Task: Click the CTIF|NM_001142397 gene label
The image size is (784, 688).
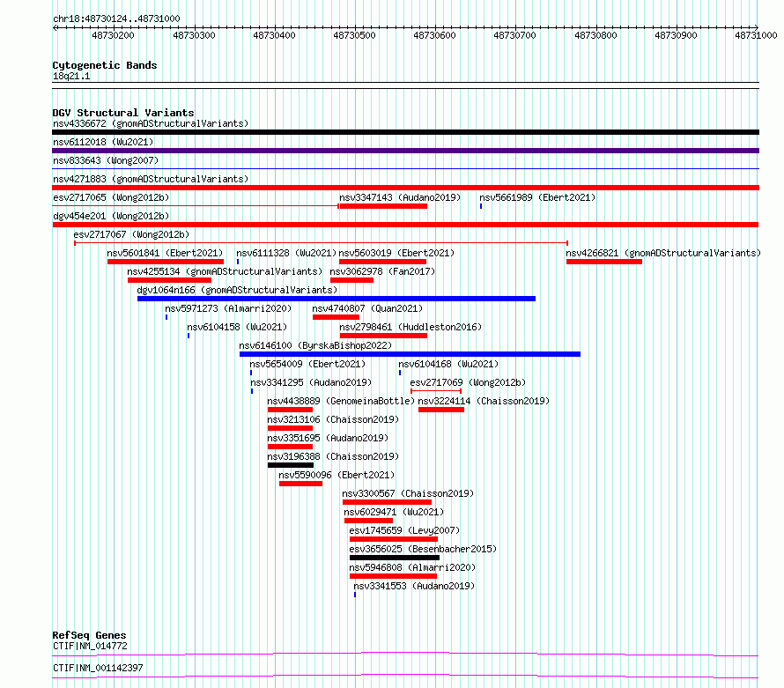Action: click(x=98, y=668)
